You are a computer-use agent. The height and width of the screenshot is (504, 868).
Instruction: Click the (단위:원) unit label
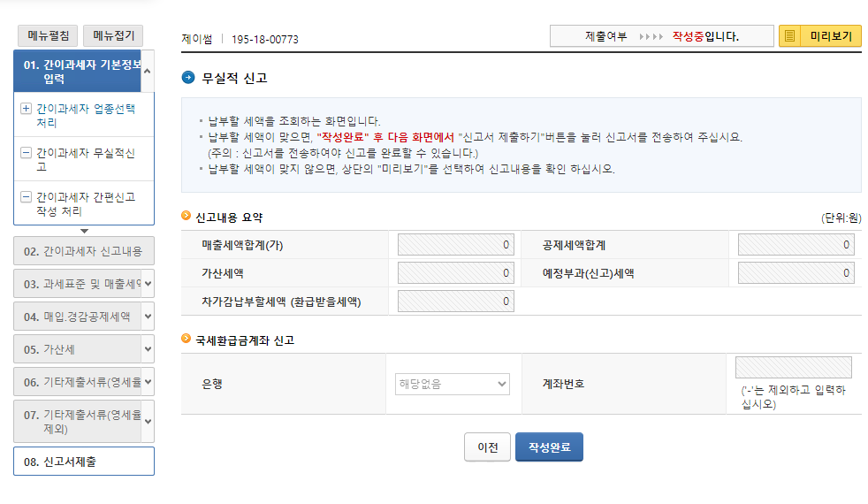(x=841, y=218)
